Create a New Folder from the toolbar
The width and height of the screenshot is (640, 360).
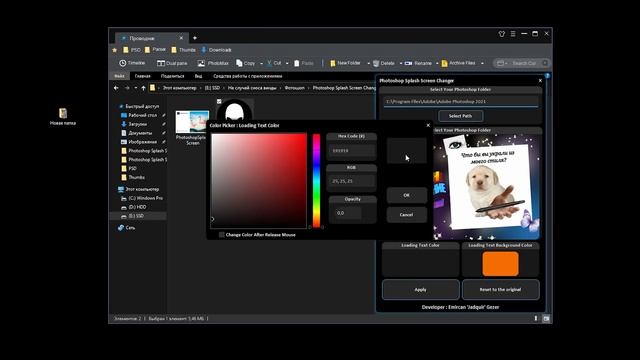[x=345, y=63]
